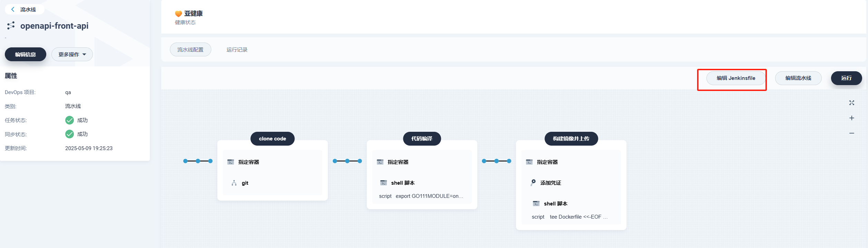The width and height of the screenshot is (868, 248).
Task: Click the green check icon beside 任务状态
Action: click(x=69, y=120)
